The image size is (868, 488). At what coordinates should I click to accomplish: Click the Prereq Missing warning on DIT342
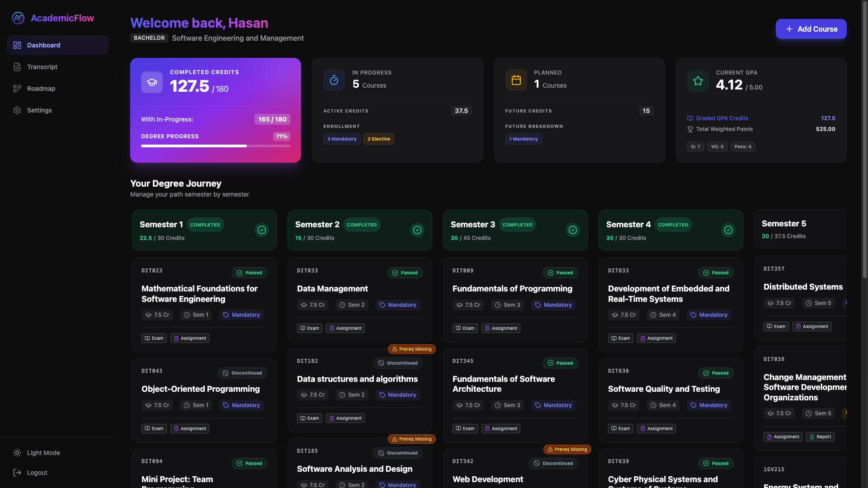[567, 450]
